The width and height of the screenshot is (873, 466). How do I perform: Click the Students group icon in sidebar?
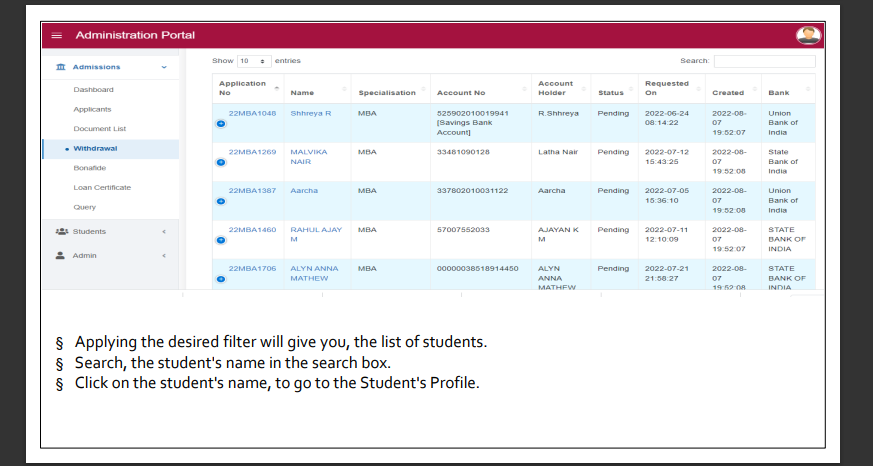click(x=59, y=232)
